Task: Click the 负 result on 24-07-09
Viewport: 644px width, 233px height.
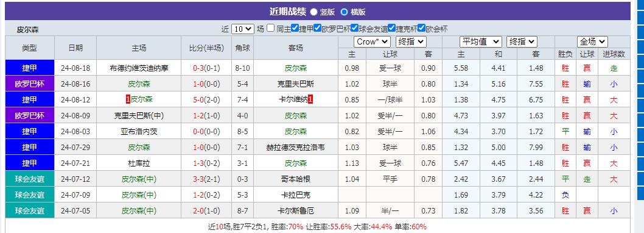Action: [x=565, y=195]
